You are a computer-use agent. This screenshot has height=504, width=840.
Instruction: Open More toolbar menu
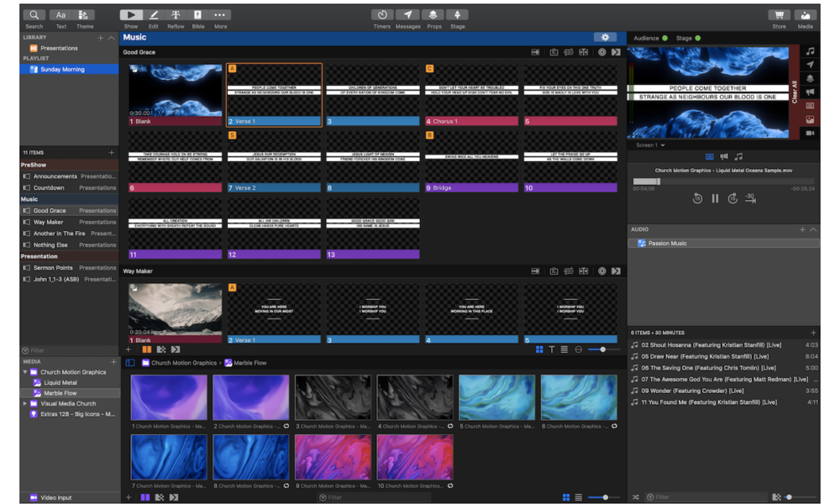[219, 15]
